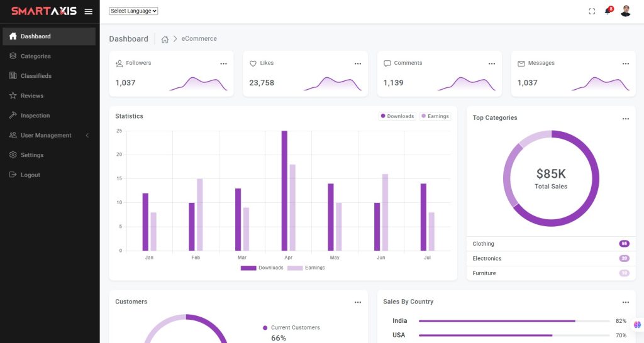Open the Likes card three-dot menu
Viewport: 644px width, 343px height.
(x=358, y=63)
